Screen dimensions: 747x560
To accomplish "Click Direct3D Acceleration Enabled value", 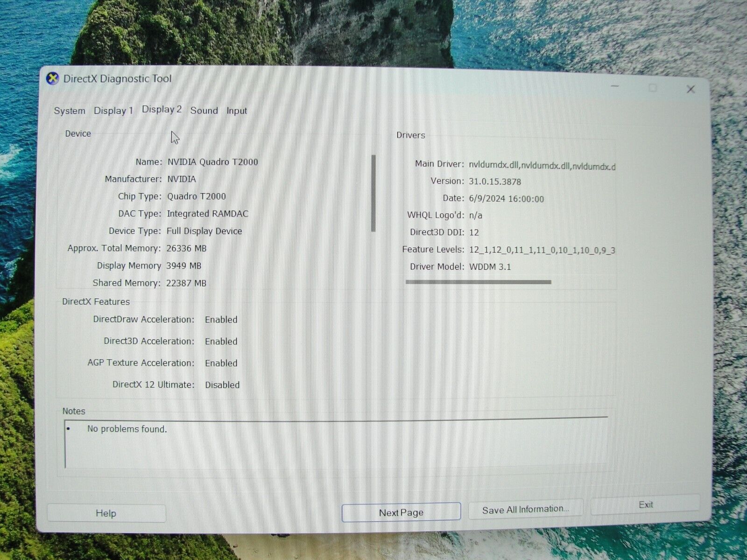I will [221, 341].
